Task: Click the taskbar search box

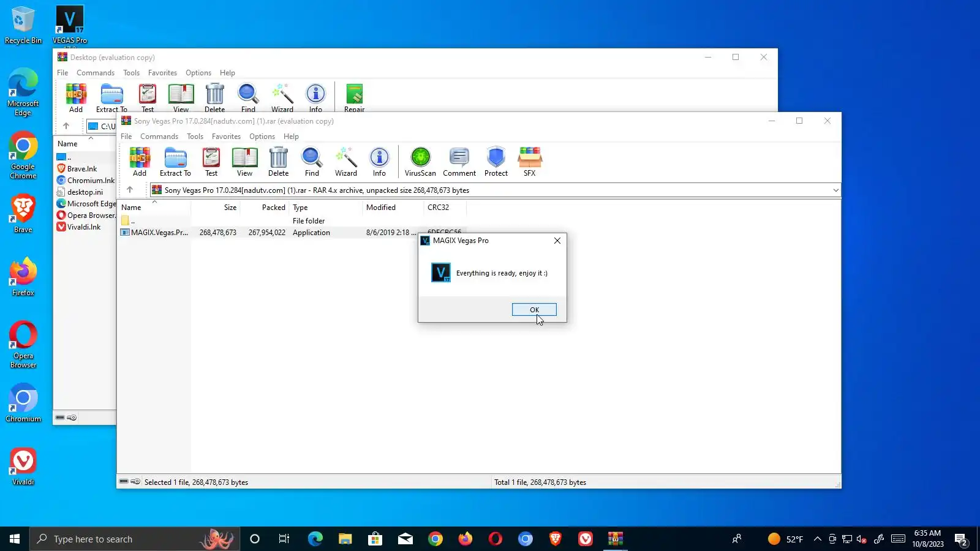Action: [x=135, y=539]
